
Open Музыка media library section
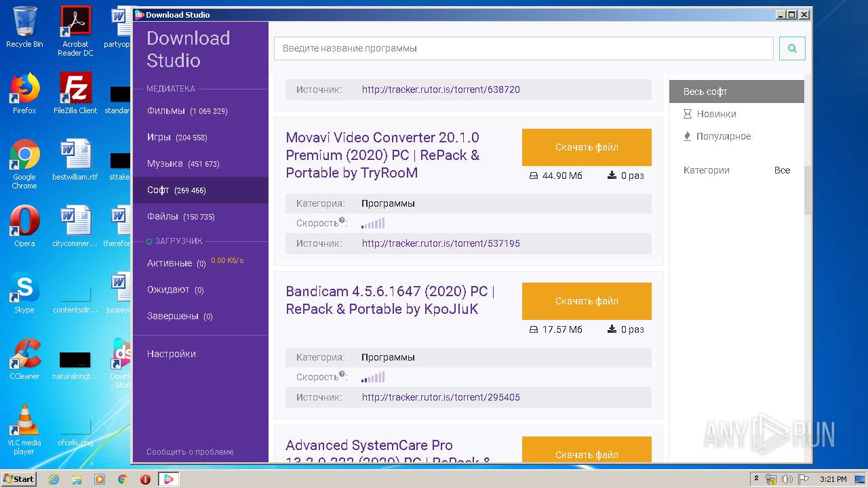[x=201, y=163]
